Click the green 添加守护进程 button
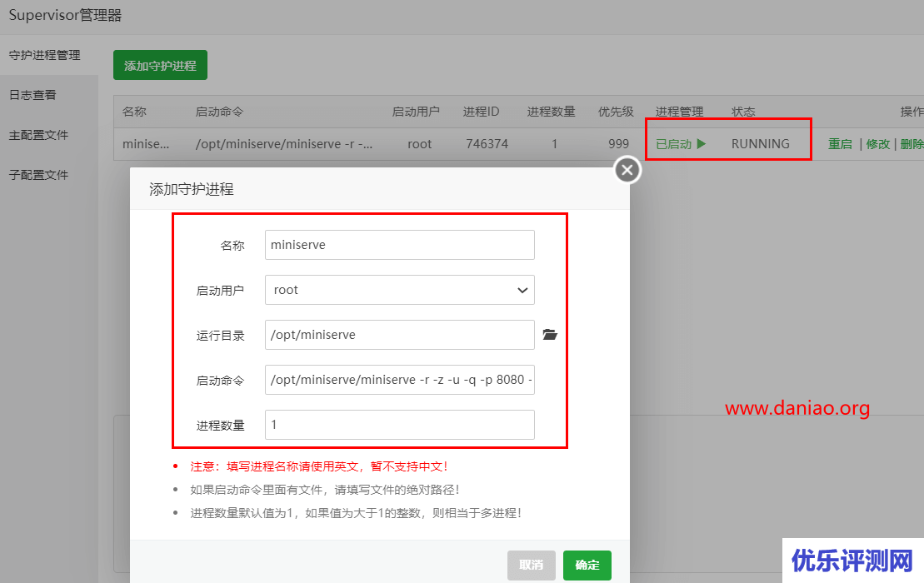This screenshot has height=583, width=924. (x=160, y=65)
